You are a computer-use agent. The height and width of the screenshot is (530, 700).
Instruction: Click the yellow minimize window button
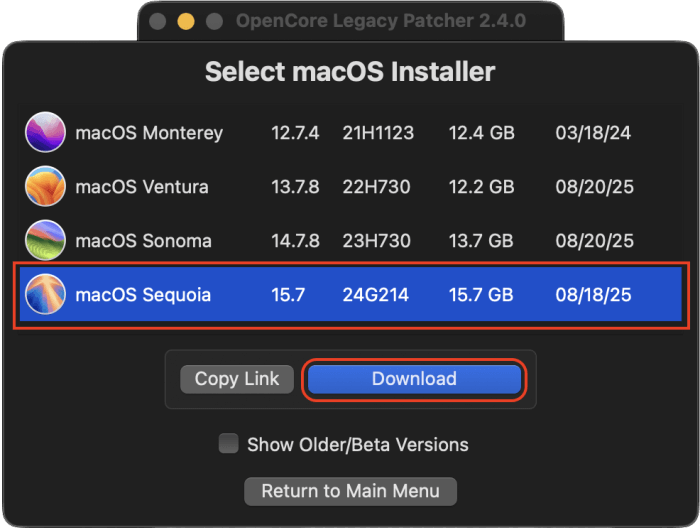click(186, 21)
